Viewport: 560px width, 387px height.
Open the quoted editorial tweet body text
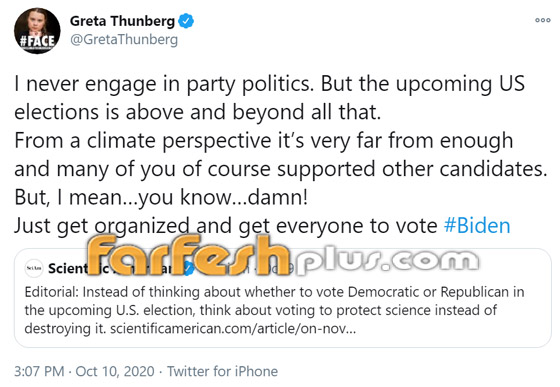click(x=274, y=310)
